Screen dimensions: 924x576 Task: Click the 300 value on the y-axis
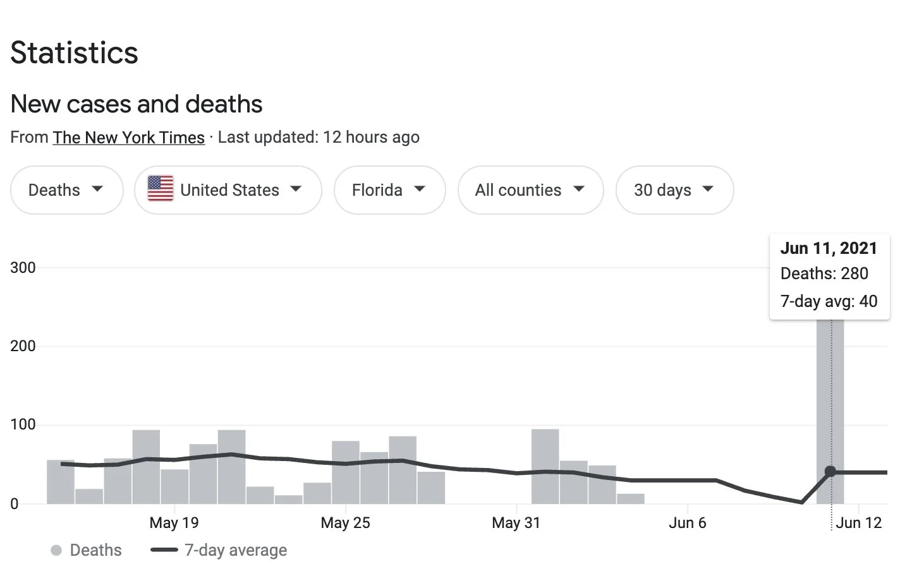[x=23, y=268]
